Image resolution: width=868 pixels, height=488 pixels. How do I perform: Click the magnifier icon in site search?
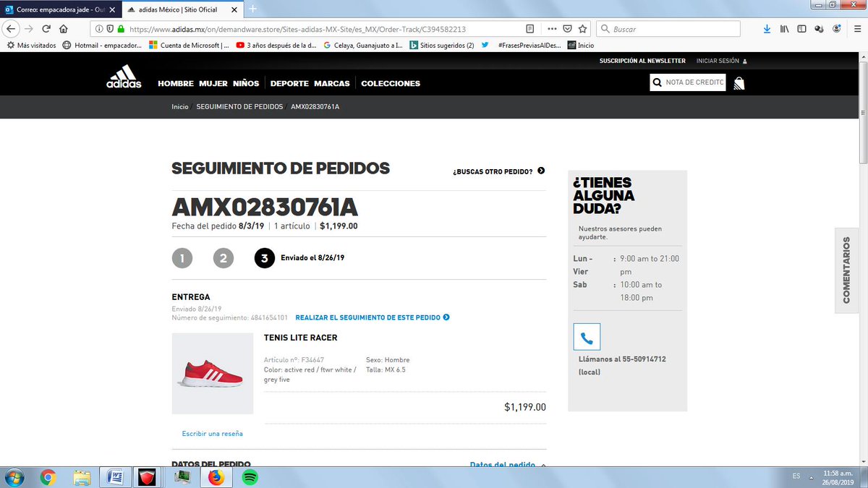tap(657, 83)
